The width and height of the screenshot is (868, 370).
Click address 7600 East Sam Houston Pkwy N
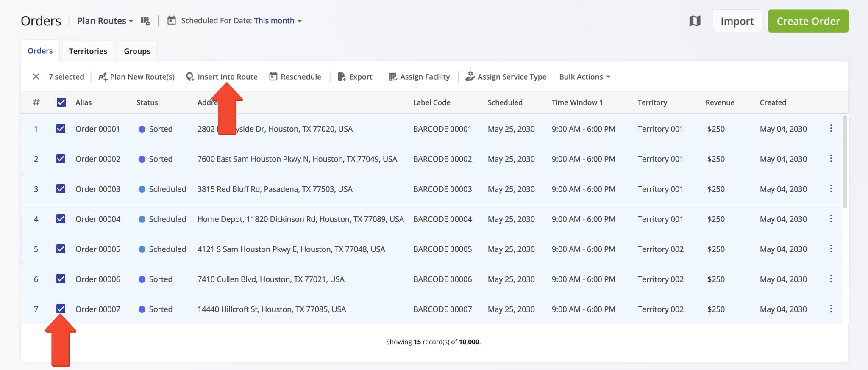click(297, 159)
